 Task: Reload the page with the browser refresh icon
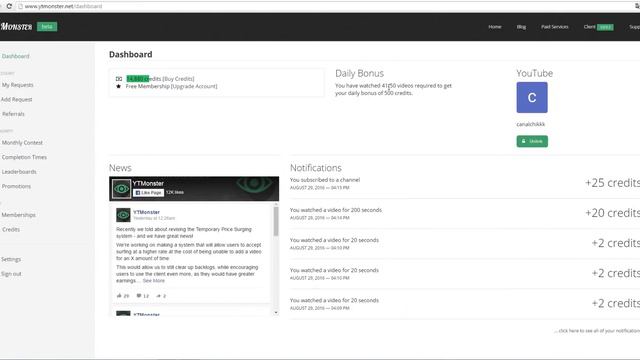[x=9, y=6]
